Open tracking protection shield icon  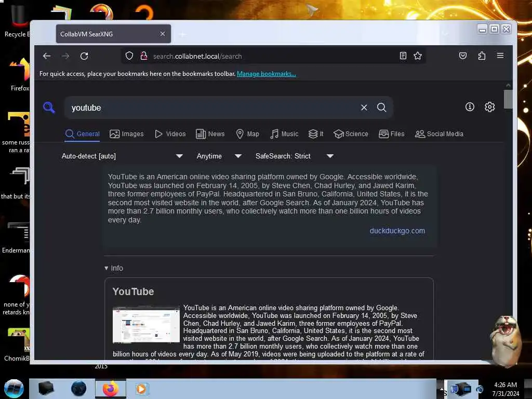(129, 56)
